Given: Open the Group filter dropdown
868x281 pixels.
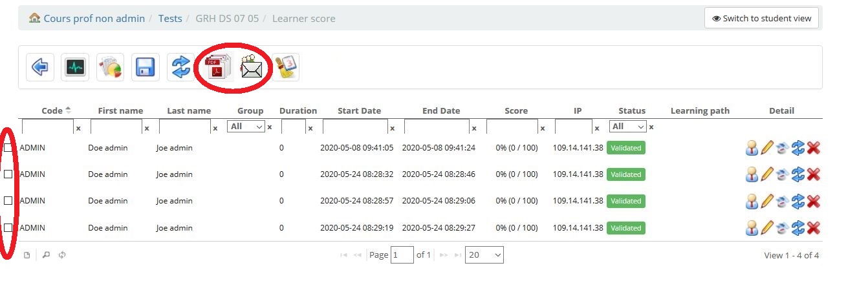Looking at the screenshot, I should [247, 127].
